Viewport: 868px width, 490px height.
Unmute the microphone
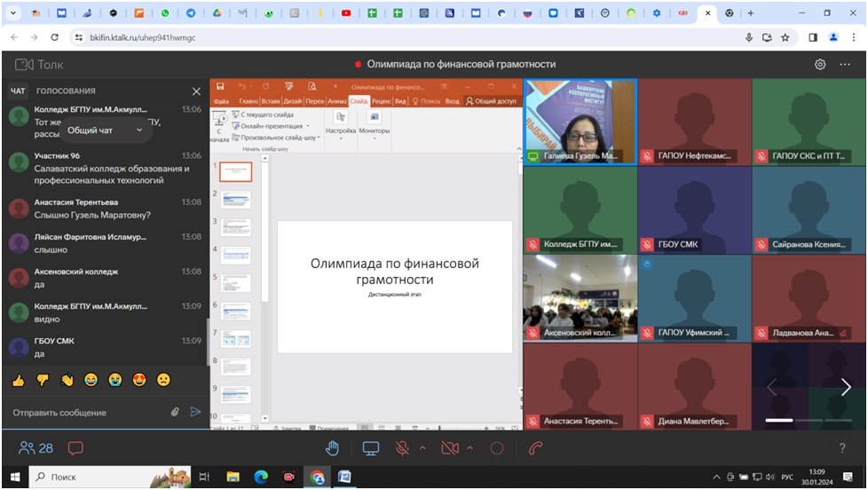pyautogui.click(x=402, y=448)
